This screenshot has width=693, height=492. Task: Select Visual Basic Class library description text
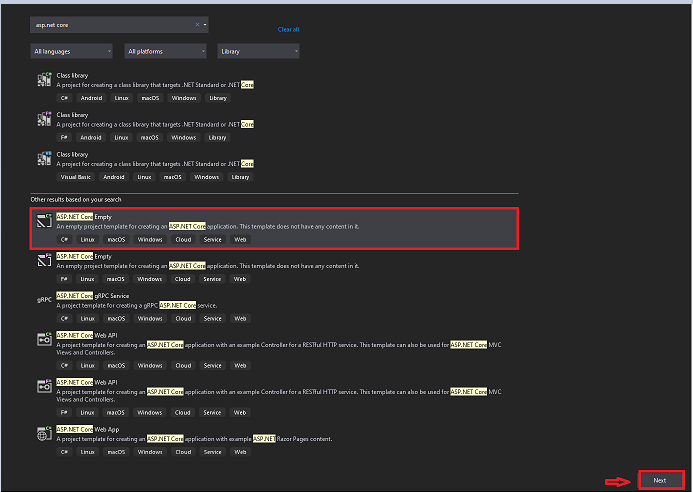pyautogui.click(x=155, y=164)
